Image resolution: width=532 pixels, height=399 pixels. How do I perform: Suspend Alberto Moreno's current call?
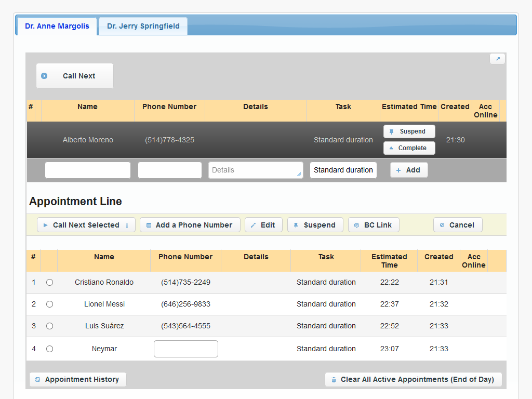pyautogui.click(x=409, y=132)
